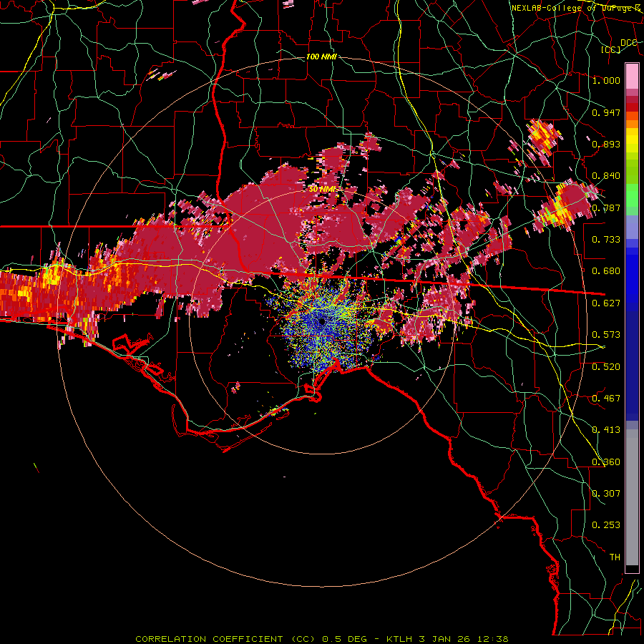644x644 pixels.
Task: Click the 0.467 scale value
Action: [606, 399]
